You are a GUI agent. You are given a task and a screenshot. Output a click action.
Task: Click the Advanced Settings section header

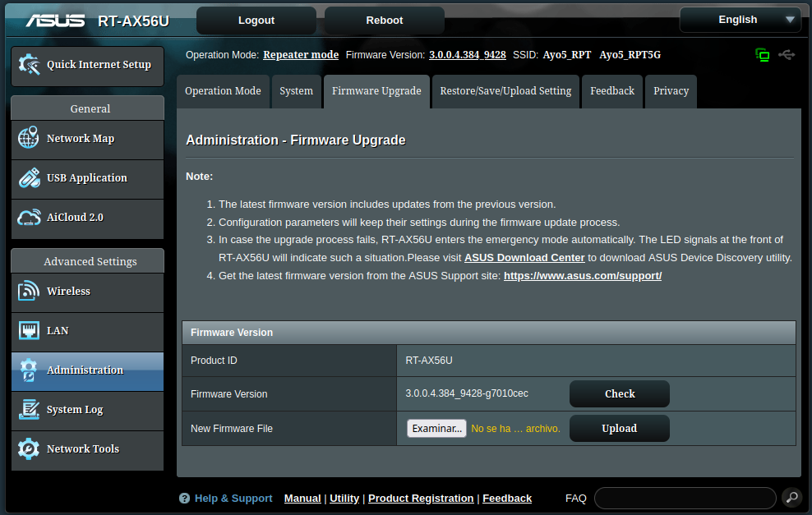[87, 261]
